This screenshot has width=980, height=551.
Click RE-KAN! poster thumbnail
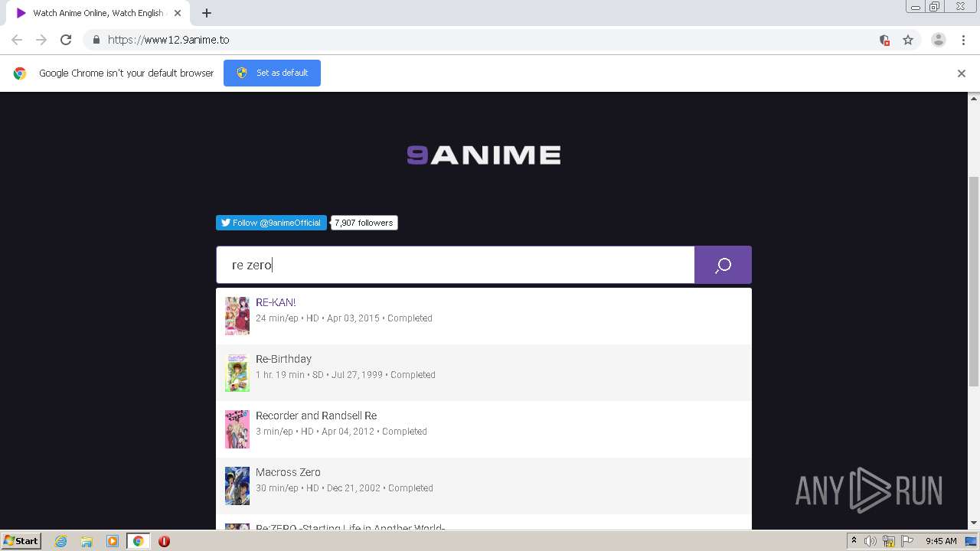coord(237,316)
